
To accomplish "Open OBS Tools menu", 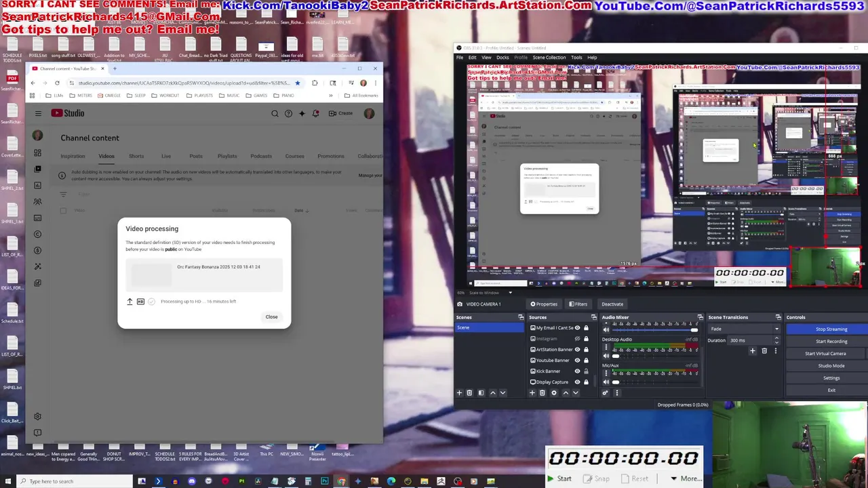I will pos(576,58).
